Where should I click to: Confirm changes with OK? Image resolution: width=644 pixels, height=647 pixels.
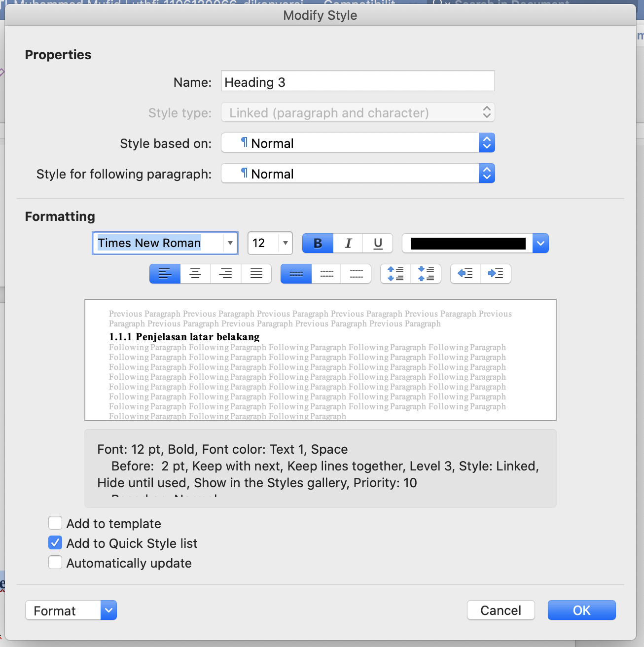[x=581, y=610]
